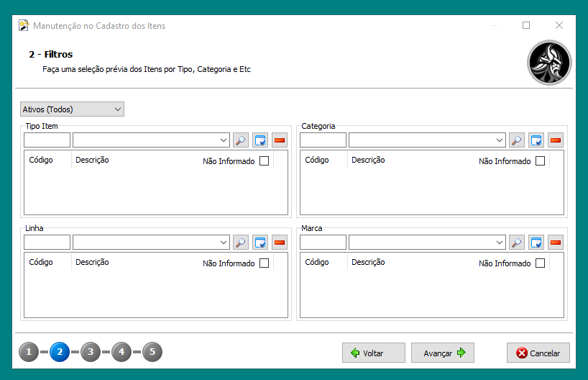Maximize the Manutenção no Cadastro window
The image size is (588, 380).
(526, 25)
